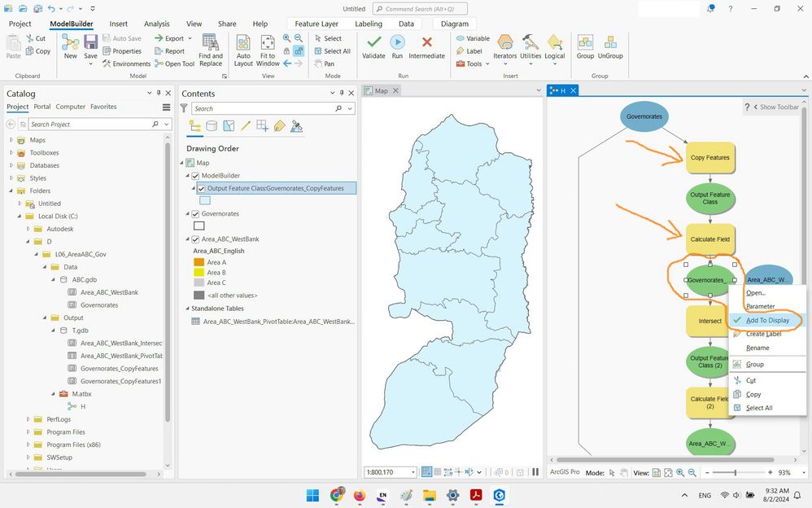The width and height of the screenshot is (812, 508).
Task: Click the Contents Search field
Action: click(x=273, y=108)
